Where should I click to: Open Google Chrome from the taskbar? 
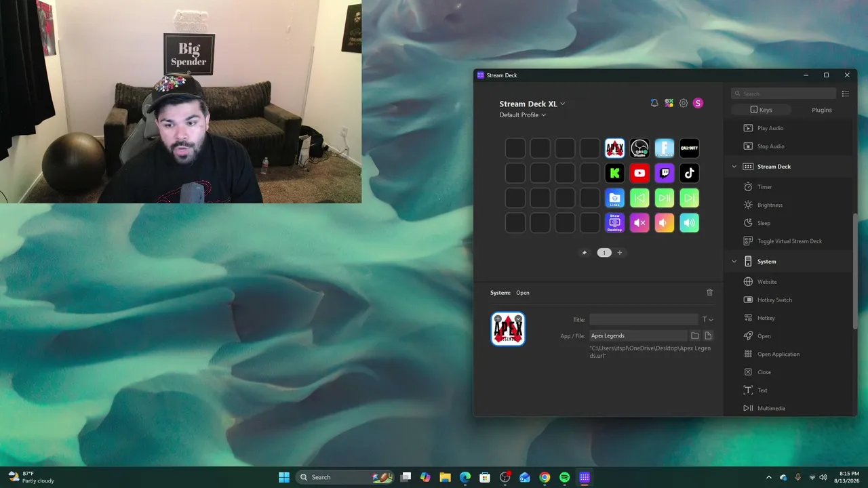545,477
